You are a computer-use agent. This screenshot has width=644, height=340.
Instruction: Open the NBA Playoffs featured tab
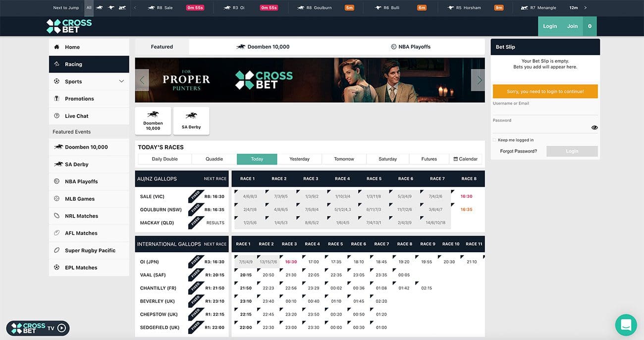point(411,47)
